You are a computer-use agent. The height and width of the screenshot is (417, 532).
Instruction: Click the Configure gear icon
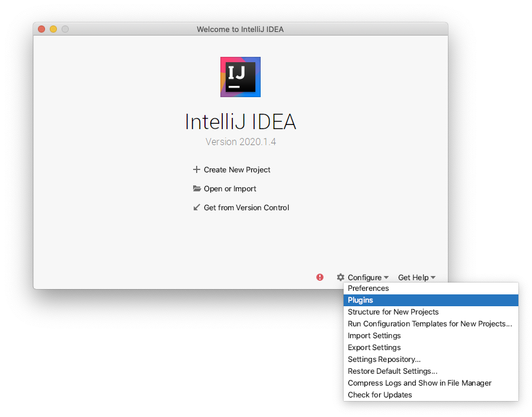click(340, 277)
